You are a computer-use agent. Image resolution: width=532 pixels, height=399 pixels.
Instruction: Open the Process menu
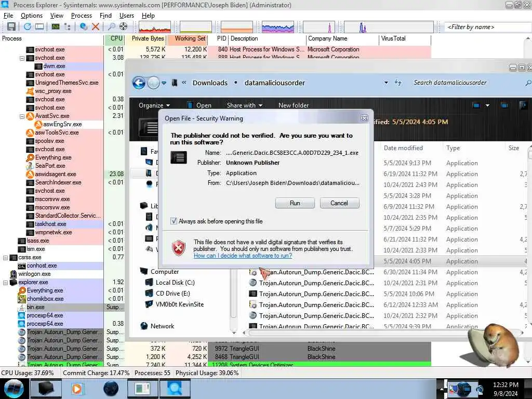click(82, 16)
